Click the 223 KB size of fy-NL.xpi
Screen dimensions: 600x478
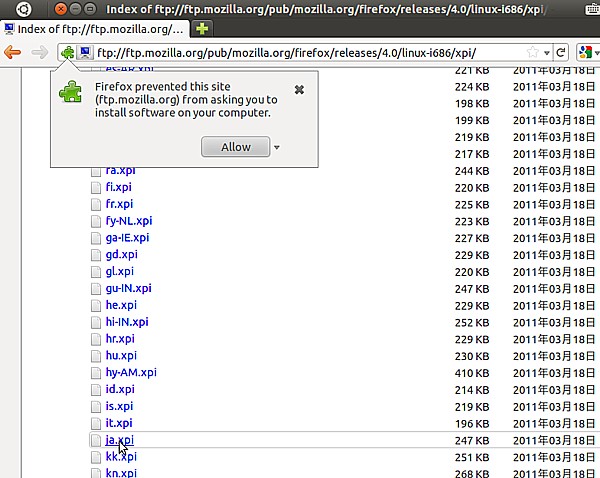(x=472, y=221)
